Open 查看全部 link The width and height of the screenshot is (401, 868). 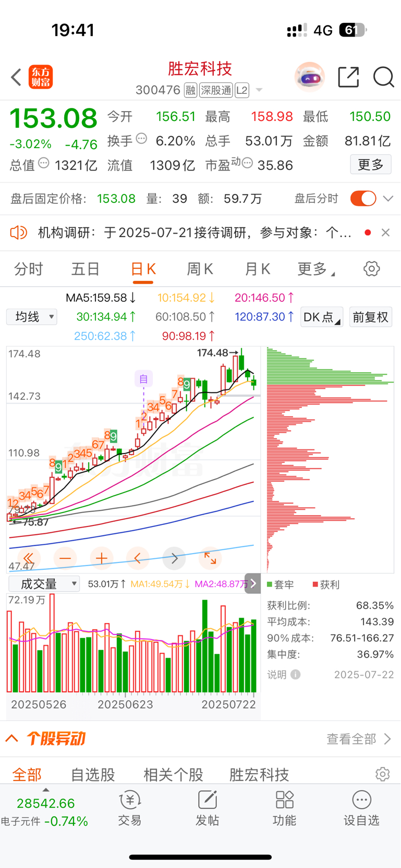click(359, 739)
